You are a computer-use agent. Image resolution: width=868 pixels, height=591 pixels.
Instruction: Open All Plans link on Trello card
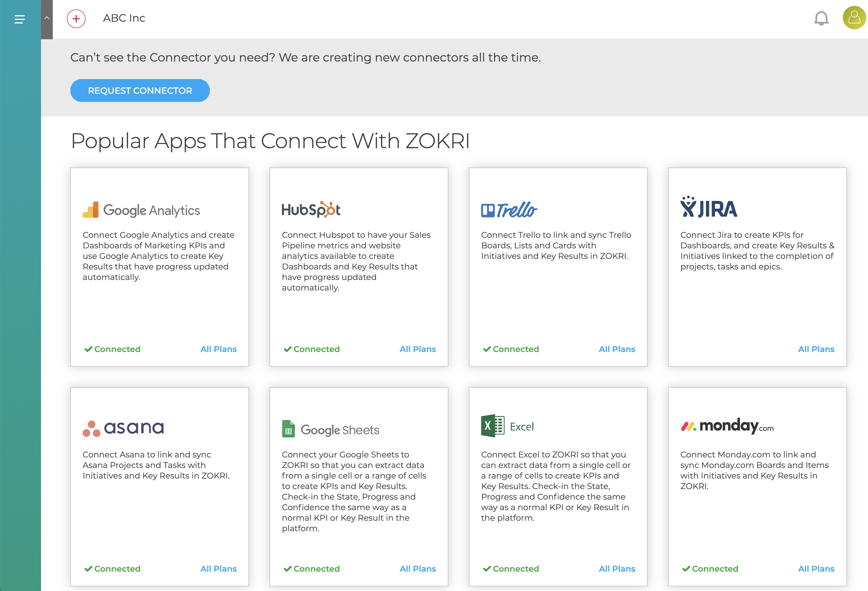tap(617, 349)
